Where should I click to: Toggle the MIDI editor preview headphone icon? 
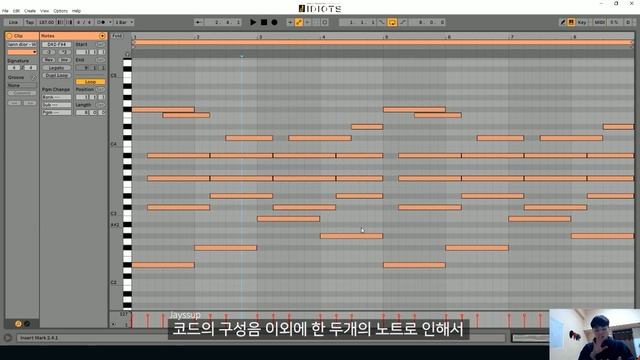click(x=127, y=54)
